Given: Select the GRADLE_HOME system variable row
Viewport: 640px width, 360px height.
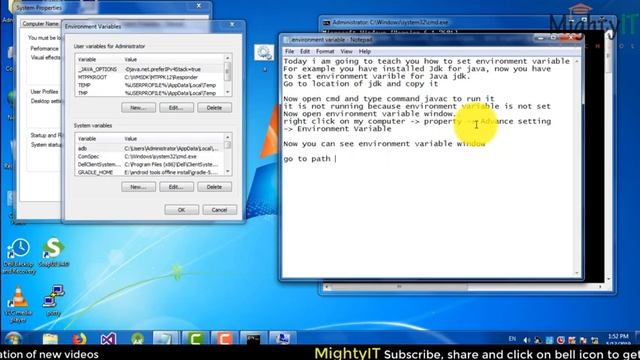Looking at the screenshot, I should (x=150, y=172).
